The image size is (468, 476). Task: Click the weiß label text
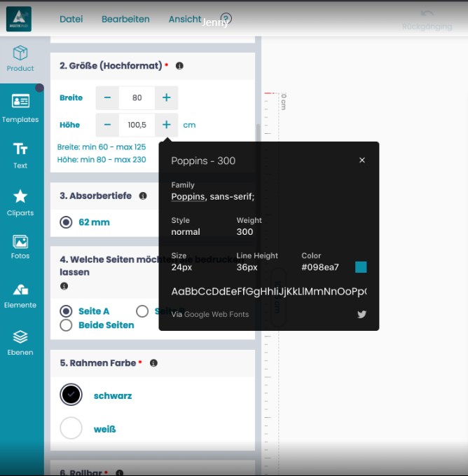click(x=105, y=429)
